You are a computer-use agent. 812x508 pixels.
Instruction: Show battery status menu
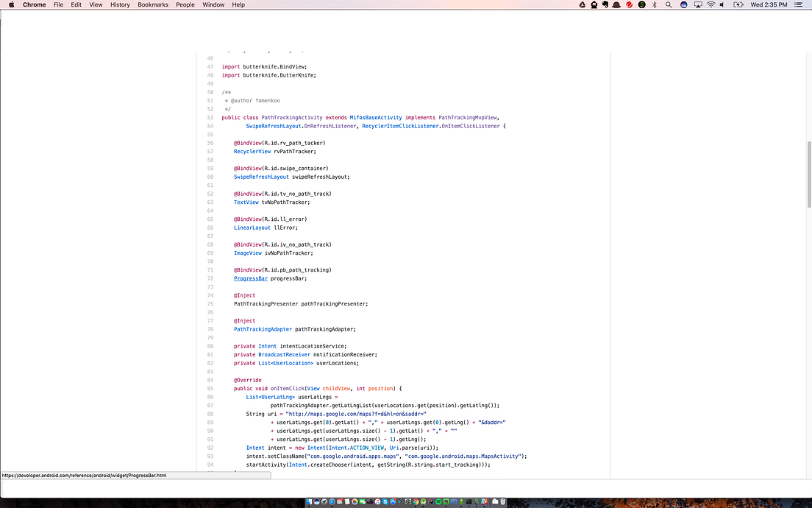click(x=738, y=4)
